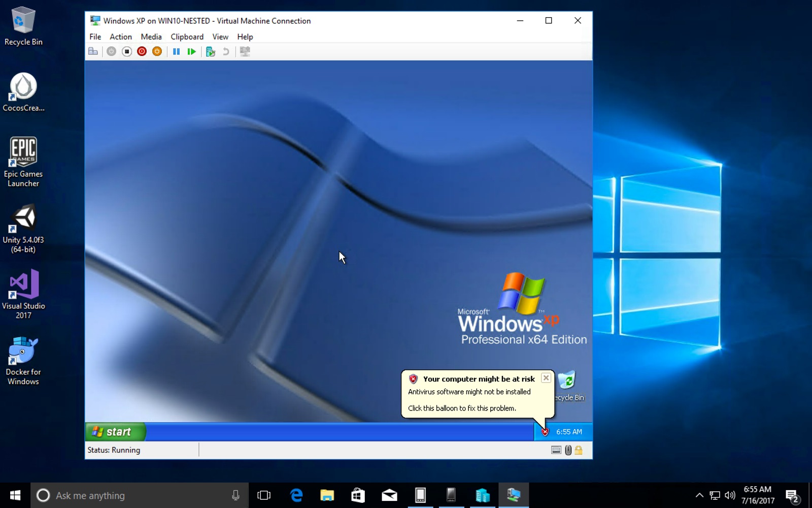Click the VM Connection window title icon
812x508 pixels.
(95, 20)
